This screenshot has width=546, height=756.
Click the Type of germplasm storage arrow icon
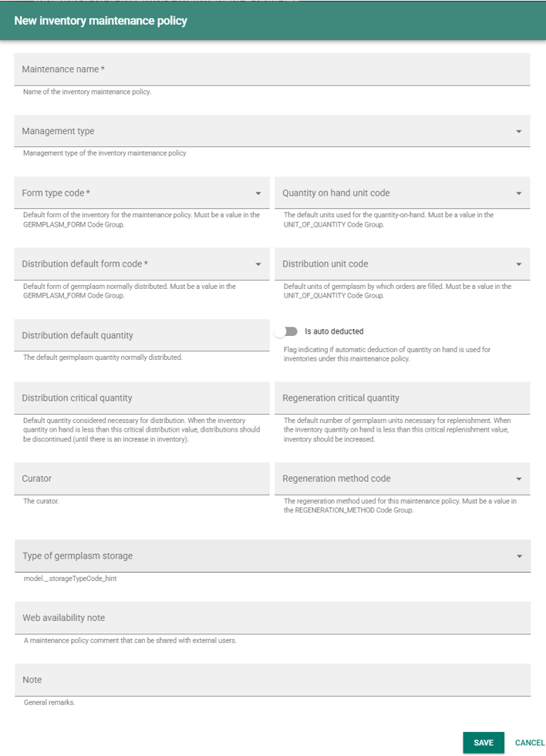[x=519, y=556]
